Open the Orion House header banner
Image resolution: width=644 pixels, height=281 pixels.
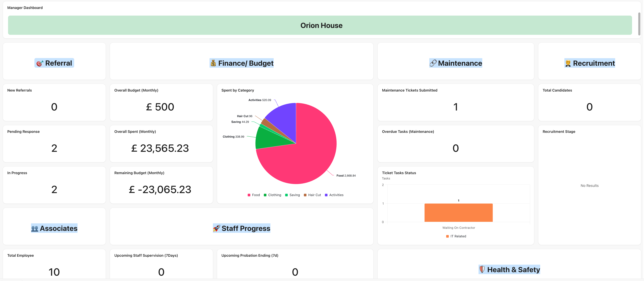click(x=321, y=25)
